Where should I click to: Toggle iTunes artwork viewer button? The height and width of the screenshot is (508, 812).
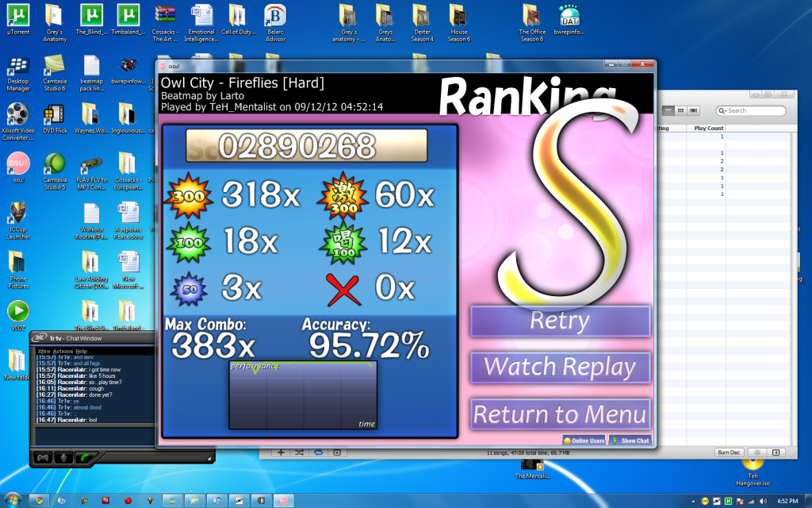point(336,452)
